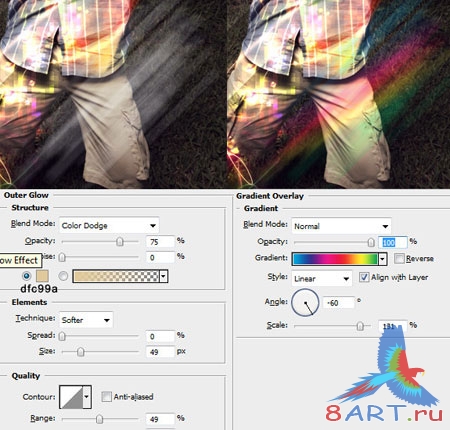Toggle the Align with Layer checkbox
This screenshot has height=430, width=450.
point(364,277)
